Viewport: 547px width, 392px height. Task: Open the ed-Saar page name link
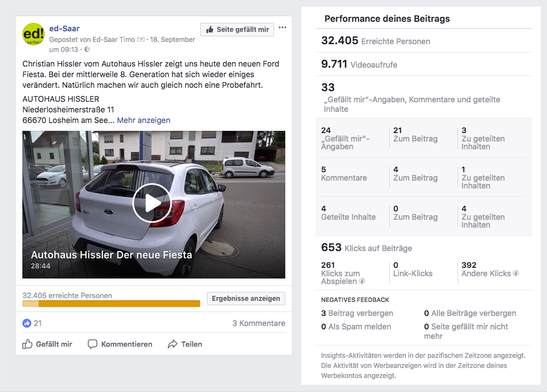pos(64,29)
